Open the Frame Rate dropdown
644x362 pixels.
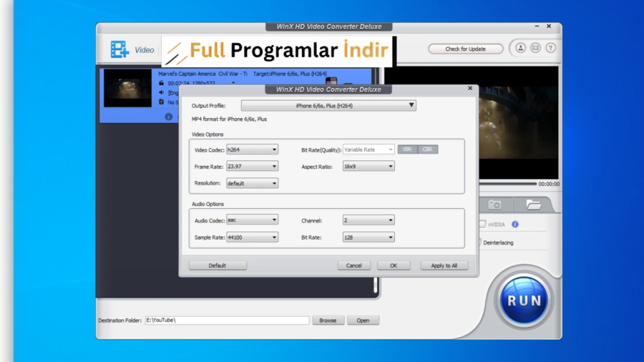coord(252,166)
